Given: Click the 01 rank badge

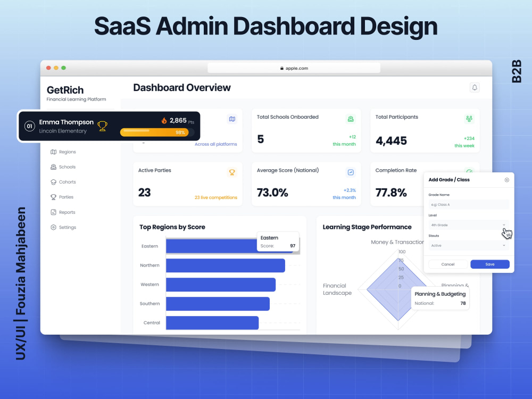Looking at the screenshot, I should pos(29,126).
